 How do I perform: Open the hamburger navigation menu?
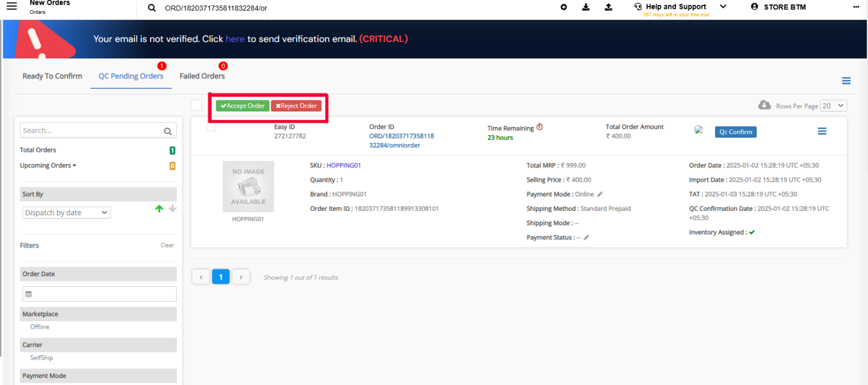(x=12, y=6)
